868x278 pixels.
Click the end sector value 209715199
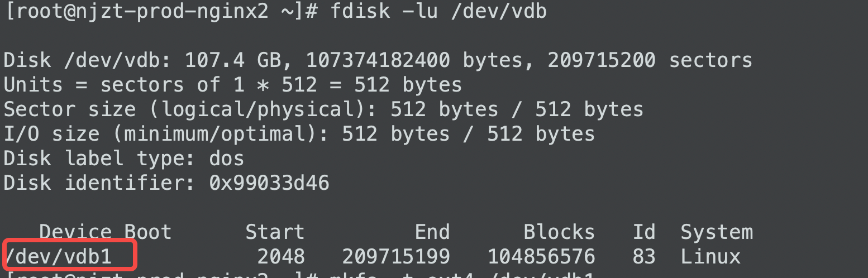(x=396, y=256)
